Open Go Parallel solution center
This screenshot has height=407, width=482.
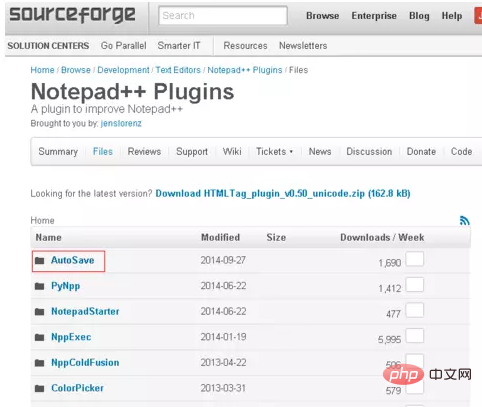pyautogui.click(x=124, y=46)
